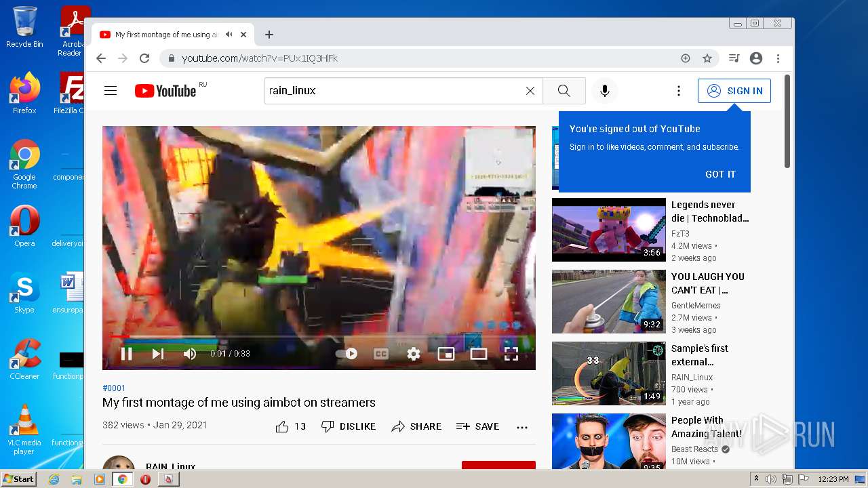Screen dimensions: 868x488
Task: Clear the rain_linux search text
Action: pos(530,91)
